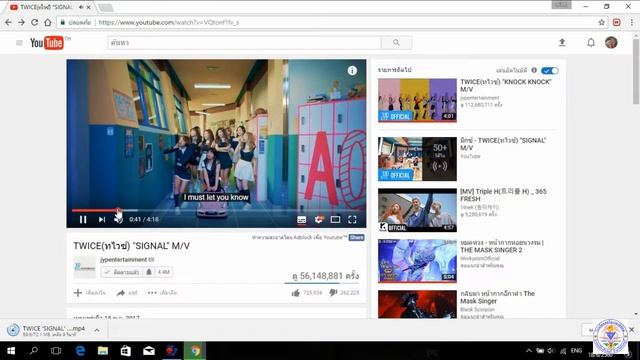This screenshot has height=360, width=640.
Task: Click the video info card icon
Action: click(352, 71)
